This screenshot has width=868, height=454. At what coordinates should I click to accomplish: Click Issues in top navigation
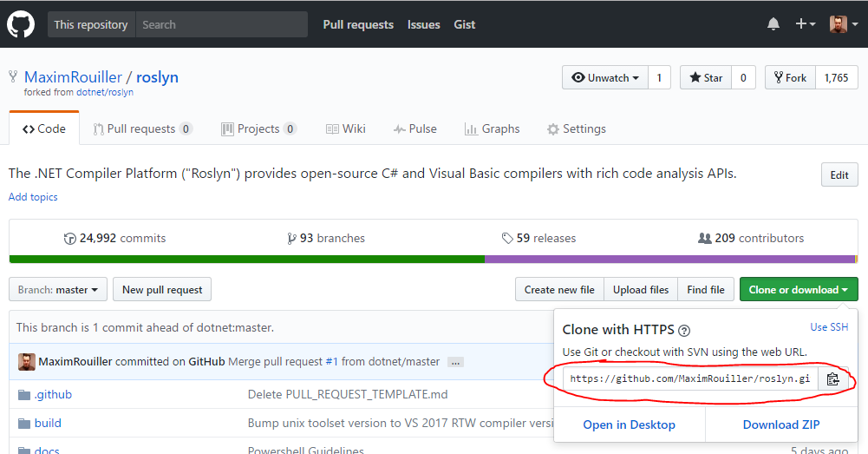(423, 24)
